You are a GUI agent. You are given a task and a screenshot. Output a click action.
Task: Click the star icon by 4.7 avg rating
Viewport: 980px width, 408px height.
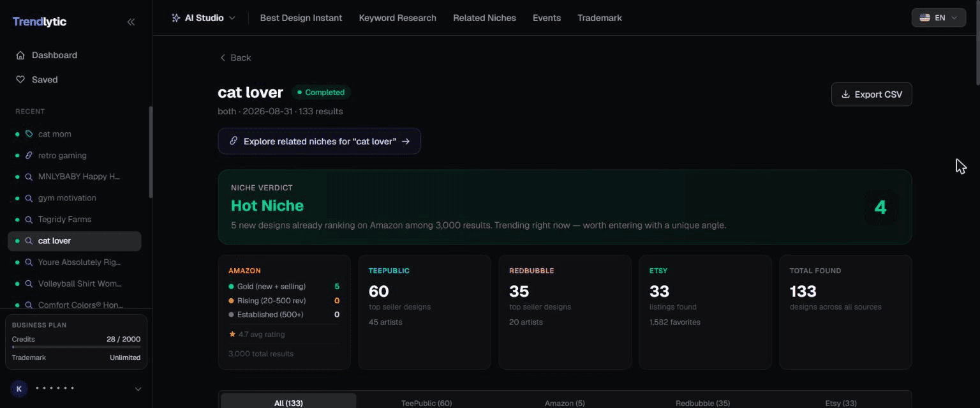[232, 334]
